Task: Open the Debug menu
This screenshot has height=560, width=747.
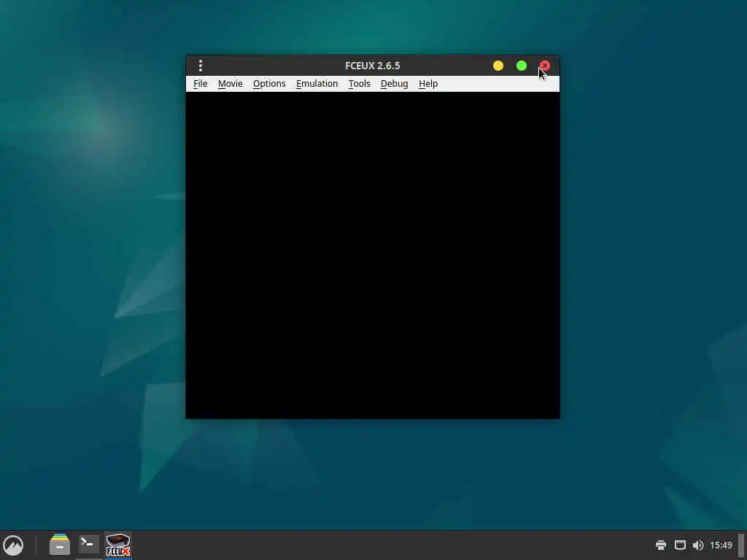Action: click(x=394, y=84)
